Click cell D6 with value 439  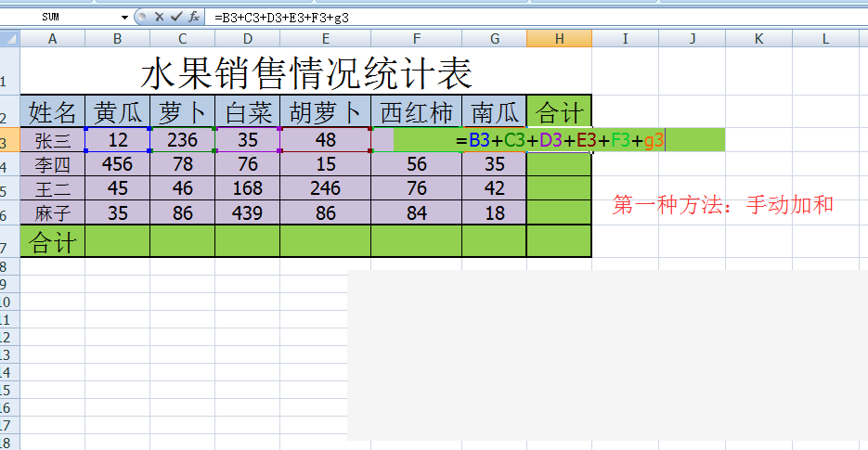[248, 212]
